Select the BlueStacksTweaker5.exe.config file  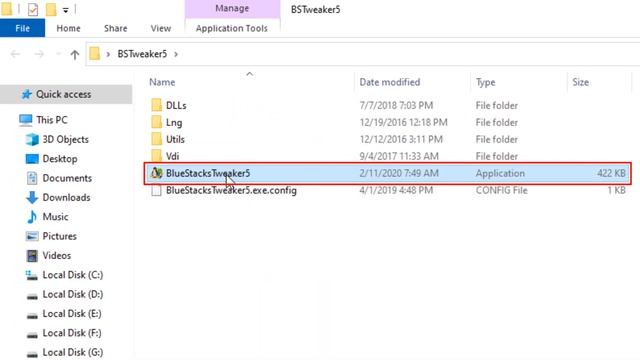231,190
